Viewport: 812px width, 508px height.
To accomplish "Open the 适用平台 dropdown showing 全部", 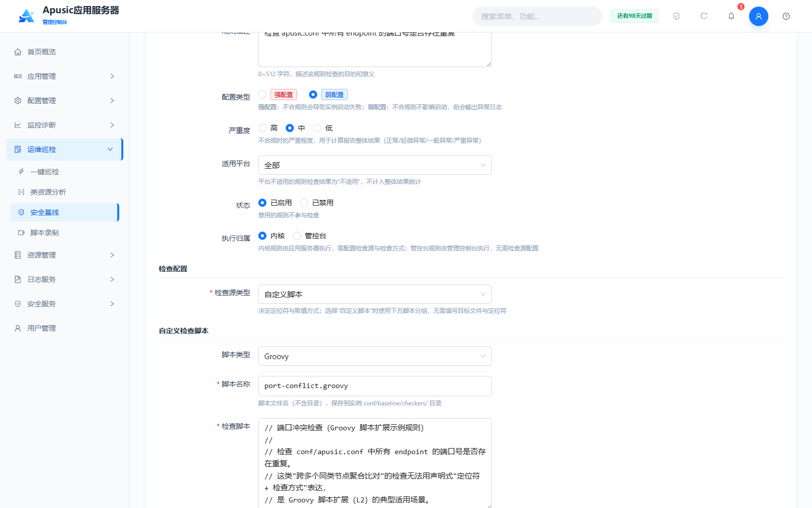I will [375, 165].
